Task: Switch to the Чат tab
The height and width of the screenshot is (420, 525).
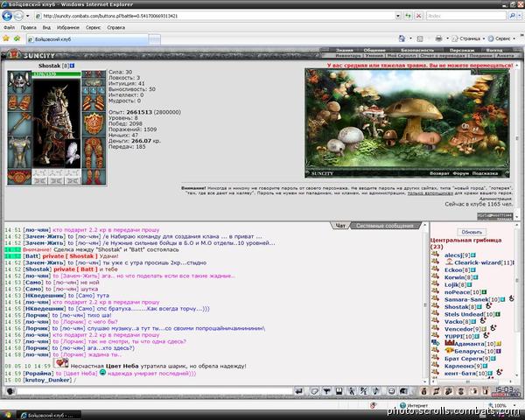Action: click(x=340, y=226)
